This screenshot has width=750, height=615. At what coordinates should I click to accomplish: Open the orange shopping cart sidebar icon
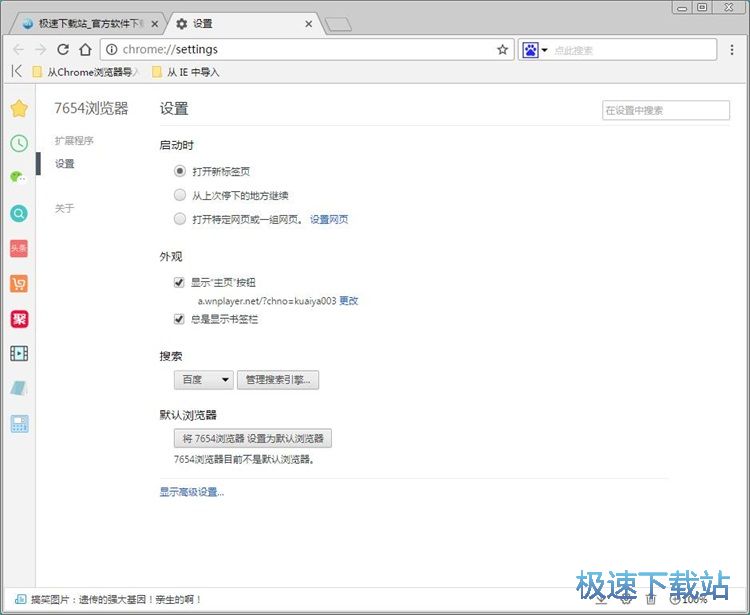click(x=19, y=284)
